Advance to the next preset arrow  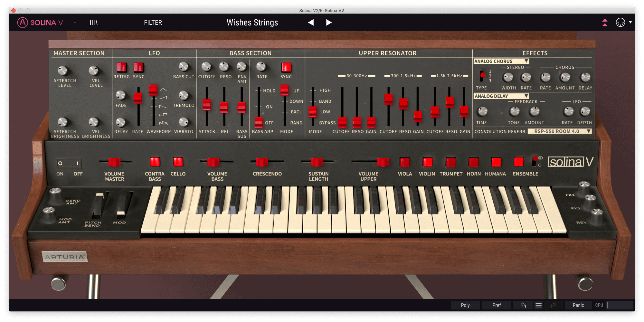[328, 23]
